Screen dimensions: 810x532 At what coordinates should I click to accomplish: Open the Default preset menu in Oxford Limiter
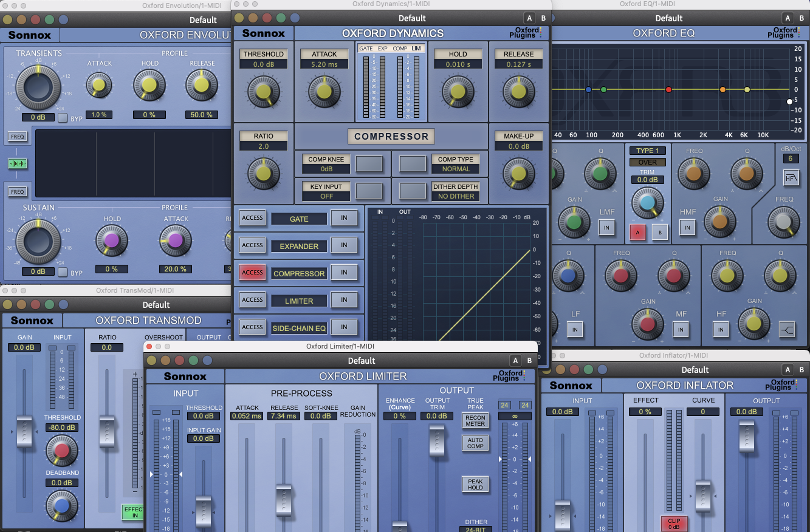361,361
